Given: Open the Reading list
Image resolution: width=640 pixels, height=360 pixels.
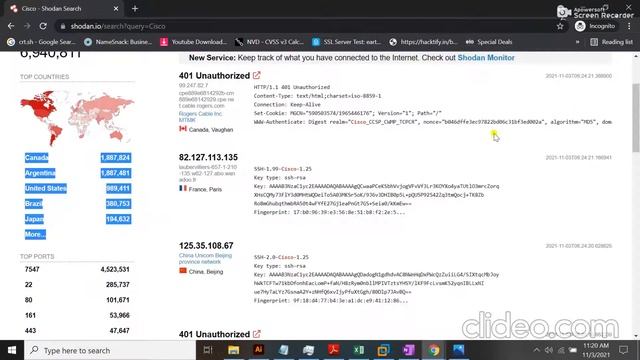Looking at the screenshot, I should 611,42.
